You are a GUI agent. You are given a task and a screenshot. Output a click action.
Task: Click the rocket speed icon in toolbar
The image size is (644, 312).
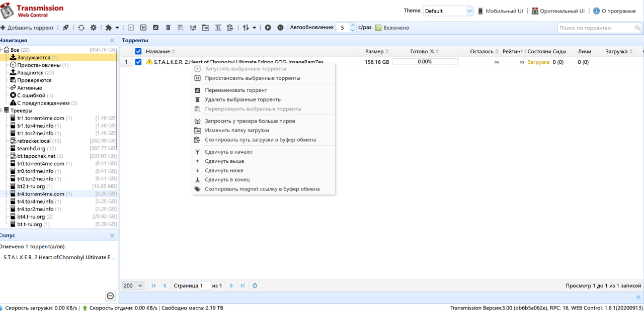click(66, 28)
